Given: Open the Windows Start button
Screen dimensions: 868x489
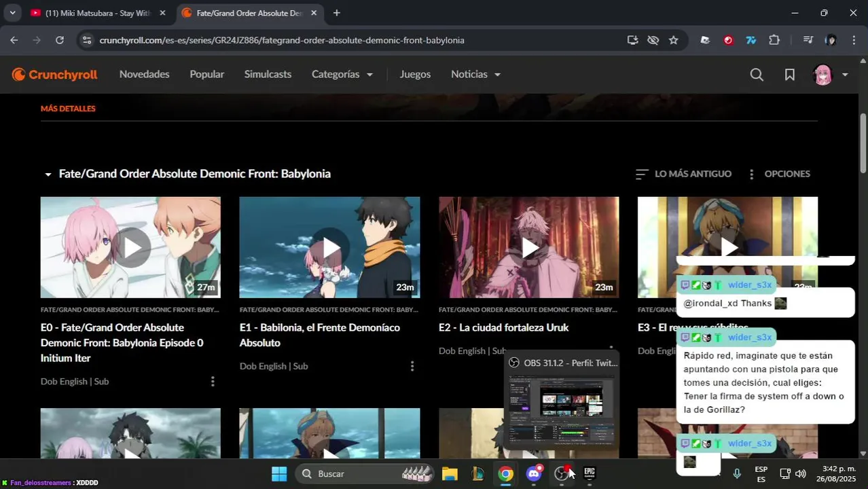Looking at the screenshot, I should click(279, 473).
